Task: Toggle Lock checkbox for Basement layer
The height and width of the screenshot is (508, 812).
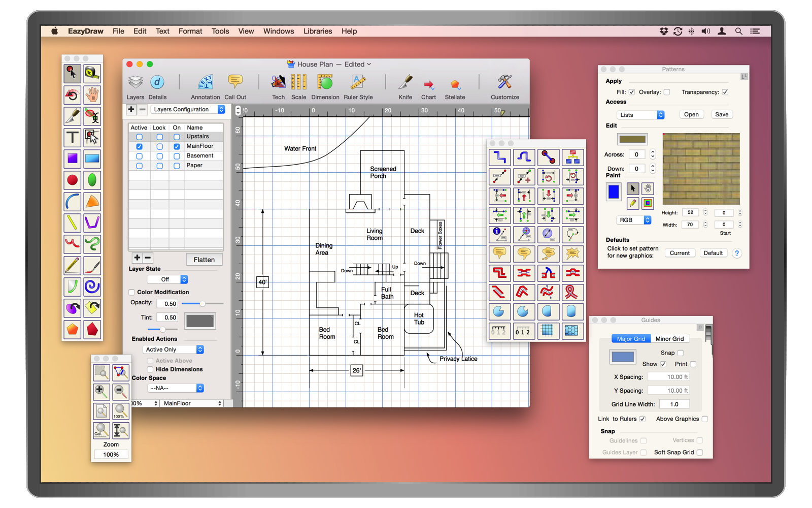Action: tap(159, 156)
